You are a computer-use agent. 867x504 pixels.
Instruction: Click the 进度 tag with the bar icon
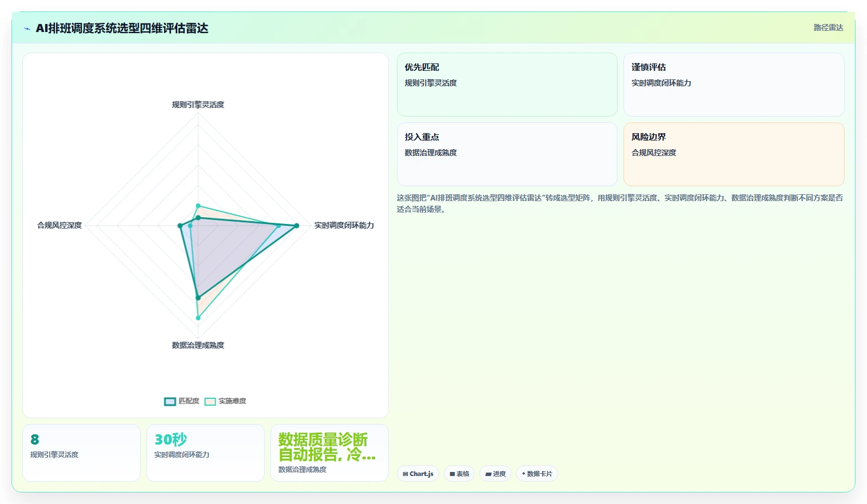coord(495,474)
